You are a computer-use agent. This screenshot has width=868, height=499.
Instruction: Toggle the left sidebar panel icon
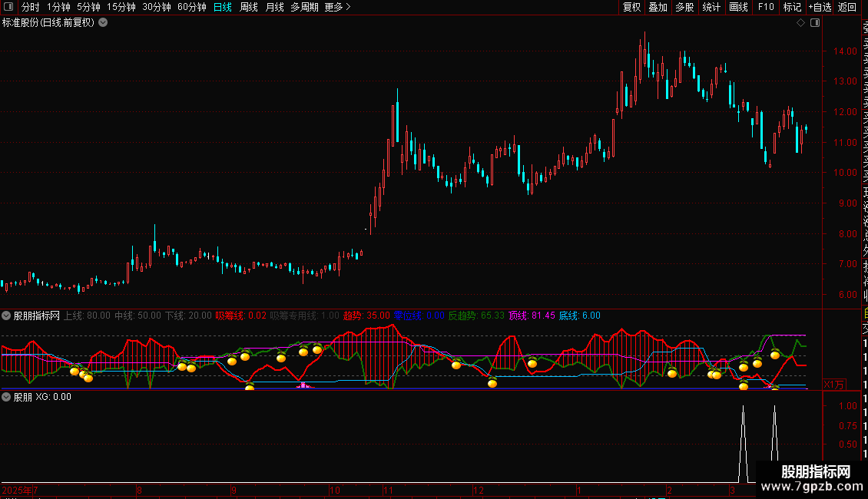click(x=8, y=7)
